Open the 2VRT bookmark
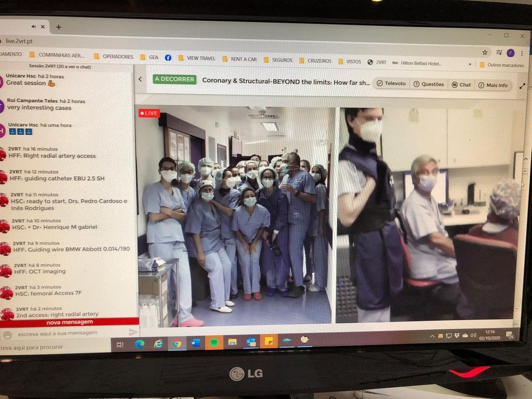The width and height of the screenshot is (532, 399). coord(377,62)
